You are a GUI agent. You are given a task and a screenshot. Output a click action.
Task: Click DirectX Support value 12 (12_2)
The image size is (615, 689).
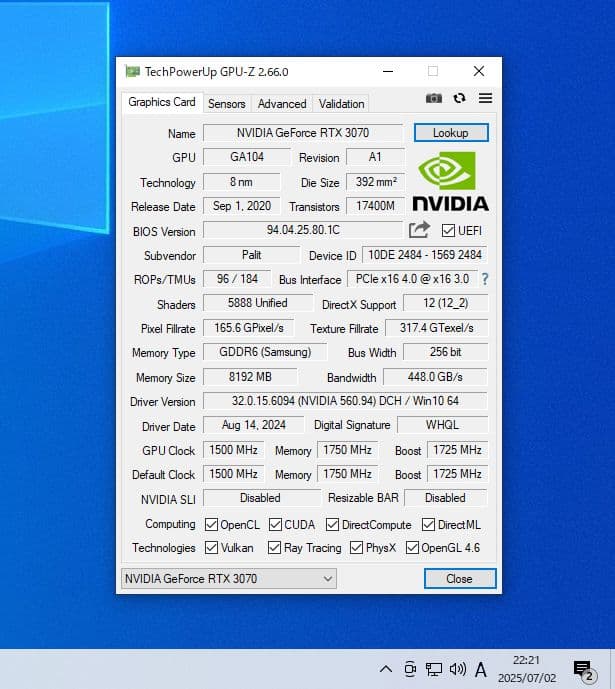[x=445, y=303]
